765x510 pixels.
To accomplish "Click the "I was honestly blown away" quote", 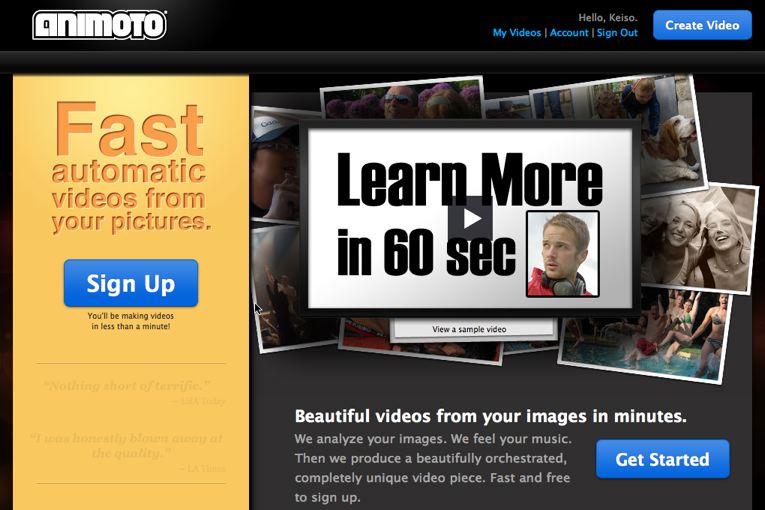I will [x=126, y=445].
